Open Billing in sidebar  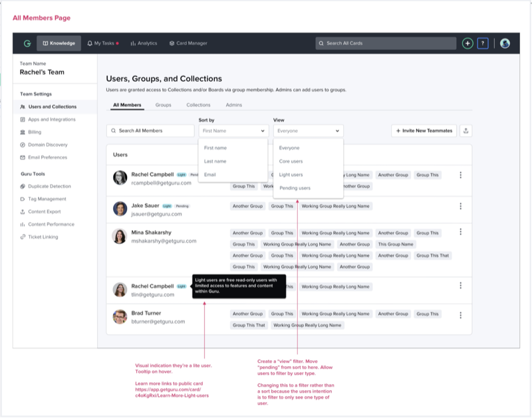click(x=31, y=132)
